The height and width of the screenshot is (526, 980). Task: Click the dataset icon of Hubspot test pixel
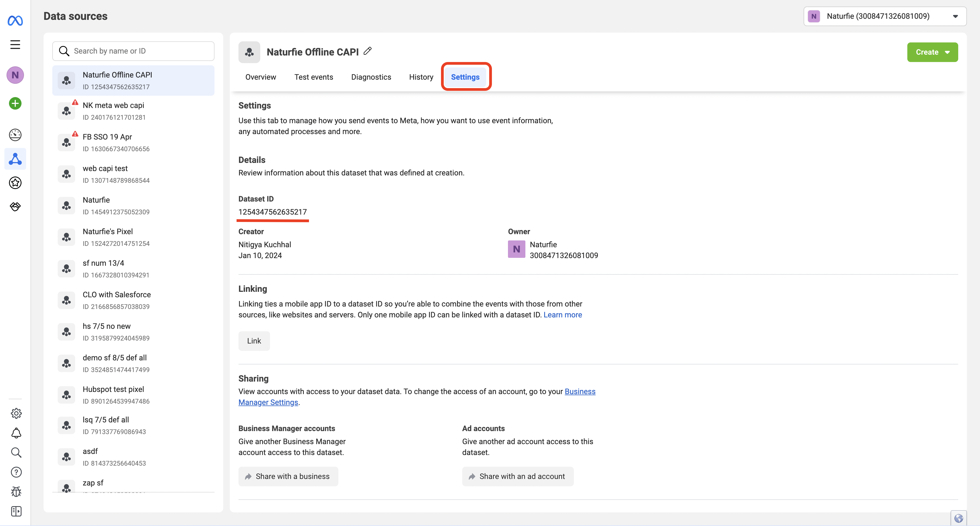pos(66,395)
